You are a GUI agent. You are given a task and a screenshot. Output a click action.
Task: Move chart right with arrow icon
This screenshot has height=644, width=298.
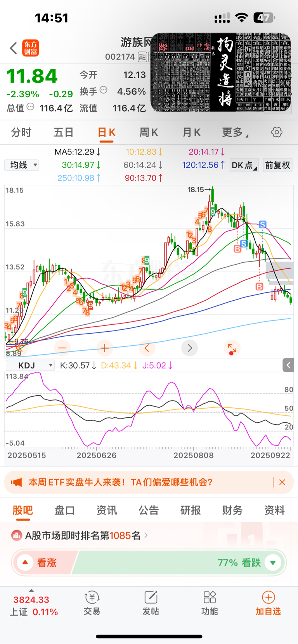(x=189, y=348)
